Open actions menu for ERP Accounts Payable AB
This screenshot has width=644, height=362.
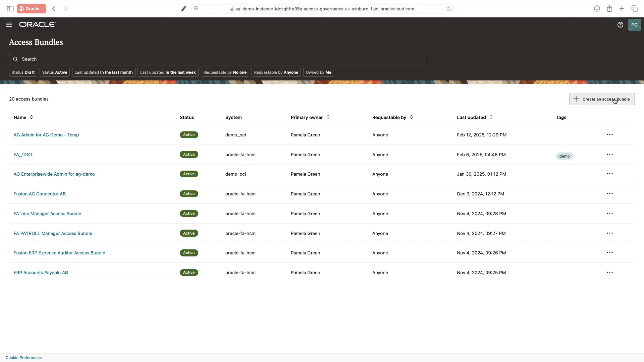[x=610, y=272]
